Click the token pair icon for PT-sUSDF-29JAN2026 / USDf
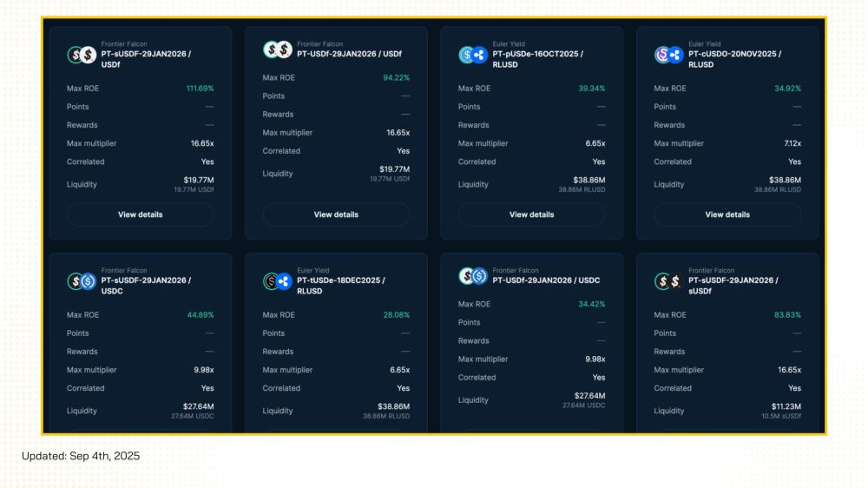This screenshot has height=488, width=868. pyautogui.click(x=82, y=55)
